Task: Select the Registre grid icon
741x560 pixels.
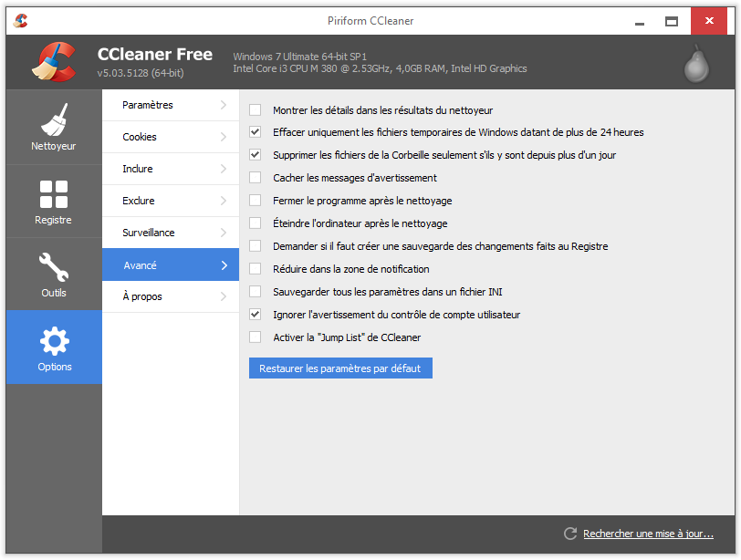Action: [x=54, y=193]
